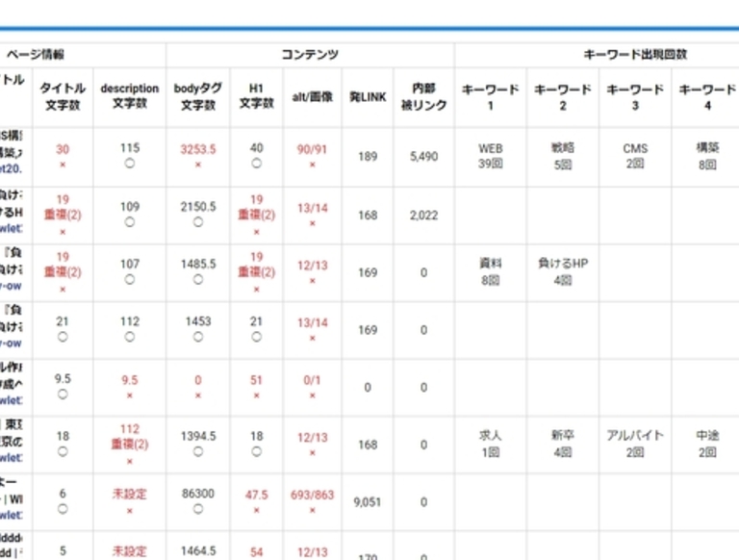Click the アルバイト 2回 keyword cell
Image resolution: width=739 pixels, height=560 pixels.
pos(635,443)
